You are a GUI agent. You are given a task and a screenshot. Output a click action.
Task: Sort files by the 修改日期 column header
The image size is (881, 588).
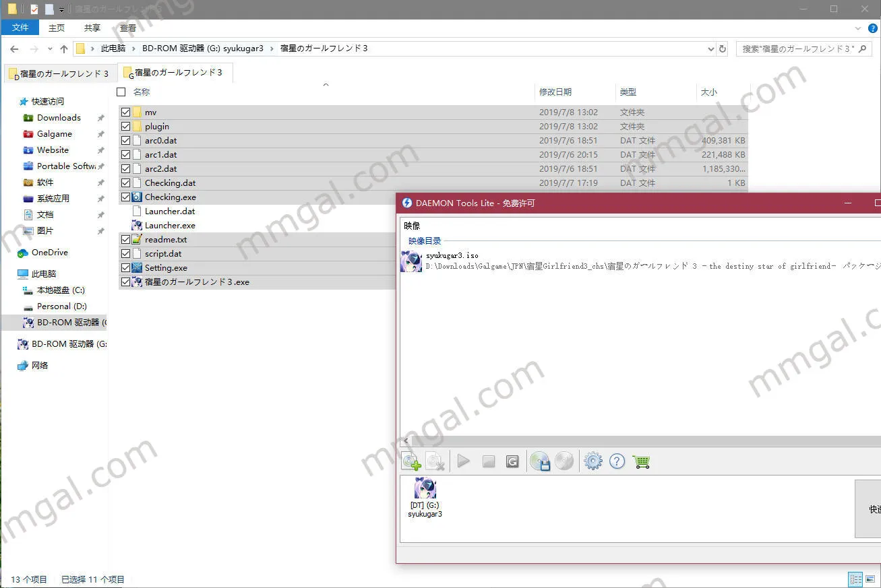[x=555, y=92]
